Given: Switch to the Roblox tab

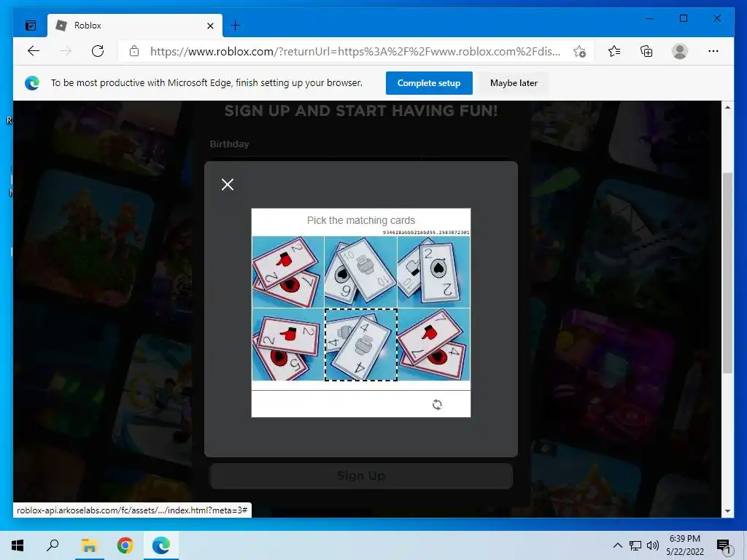Looking at the screenshot, I should [x=135, y=26].
